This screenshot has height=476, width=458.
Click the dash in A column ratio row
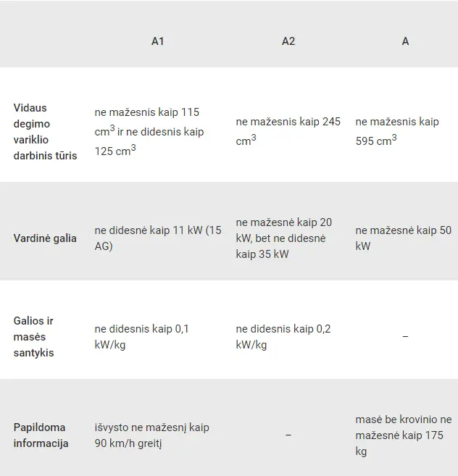pos(405,336)
